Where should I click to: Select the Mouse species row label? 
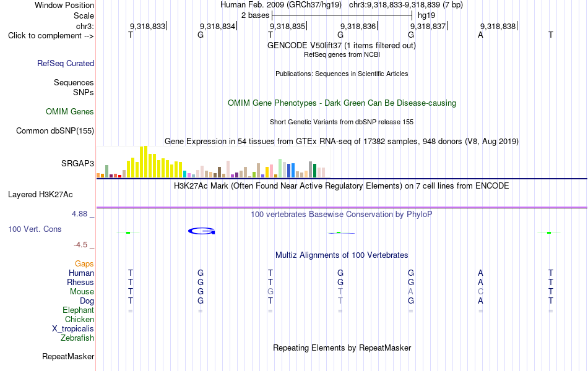click(82, 292)
